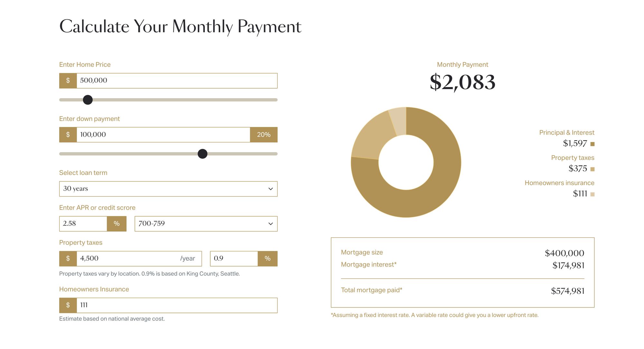Click the down payment field showing 100,000

coord(163,135)
